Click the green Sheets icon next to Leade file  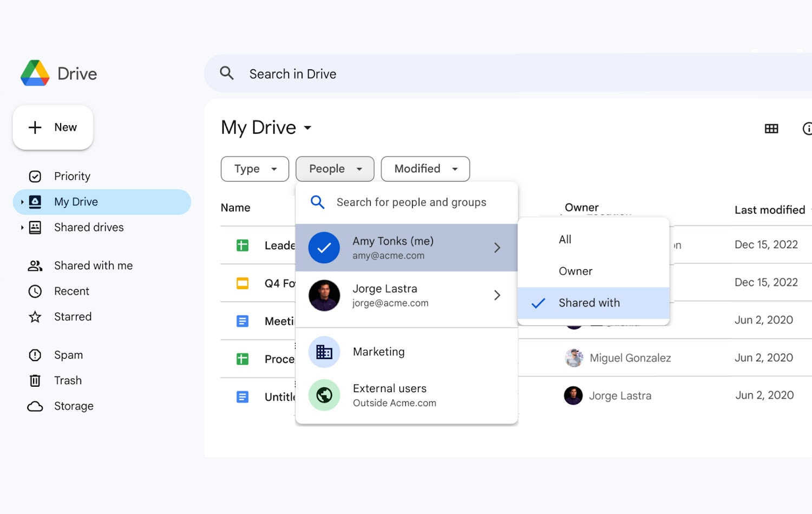242,245
